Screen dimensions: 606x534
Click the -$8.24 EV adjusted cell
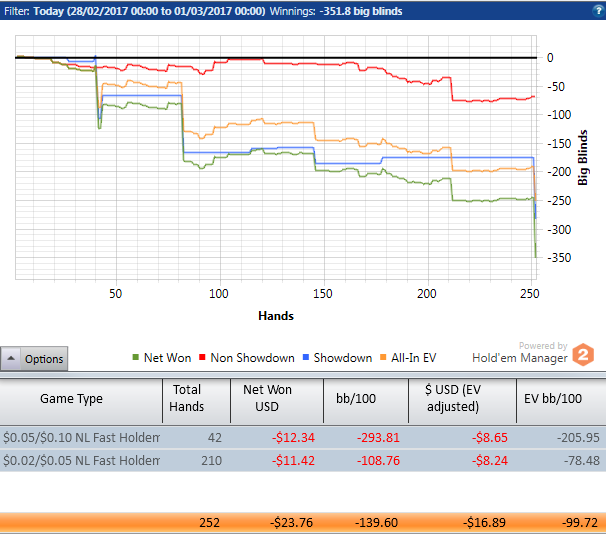point(490,461)
